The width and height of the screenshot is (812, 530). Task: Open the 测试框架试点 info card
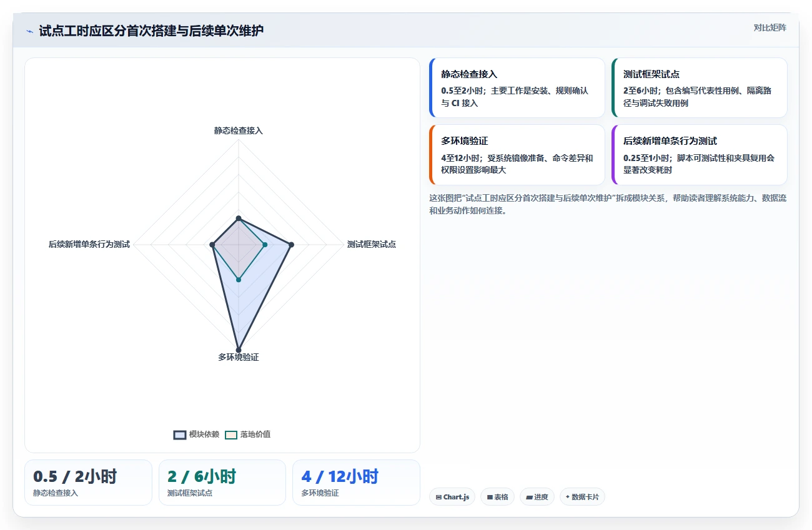click(x=700, y=88)
